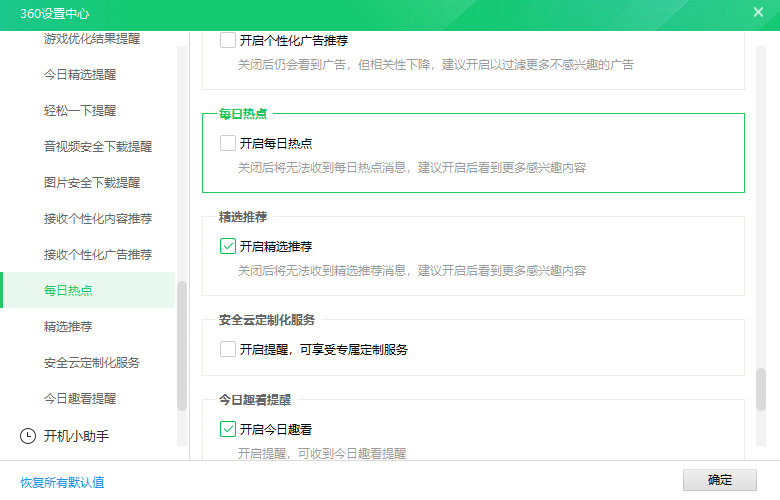The image size is (780, 500).
Task: Click 精选推荐 section heading text
Action: coord(243,217)
